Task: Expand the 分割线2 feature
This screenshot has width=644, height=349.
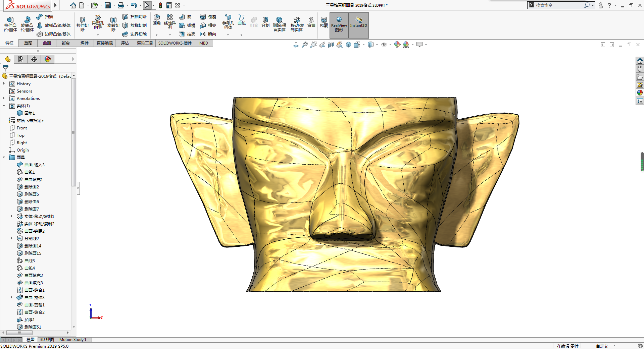Action: point(12,238)
